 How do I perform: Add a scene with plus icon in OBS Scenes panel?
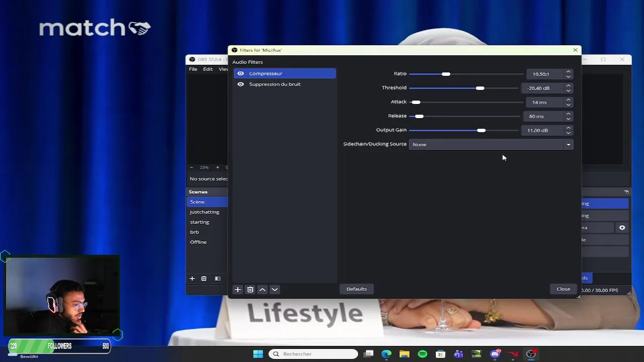point(192,279)
